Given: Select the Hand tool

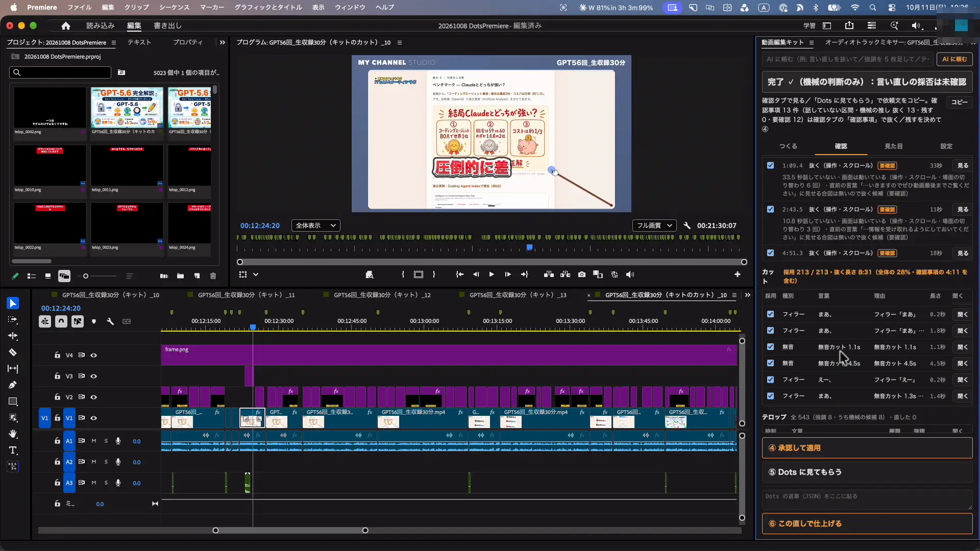Looking at the screenshot, I should pyautogui.click(x=13, y=434).
